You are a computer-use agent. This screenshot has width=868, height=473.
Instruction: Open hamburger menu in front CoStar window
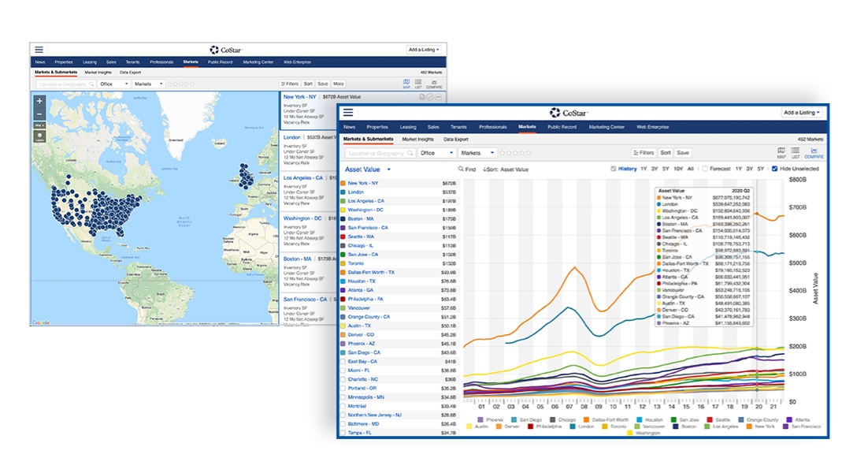point(348,113)
